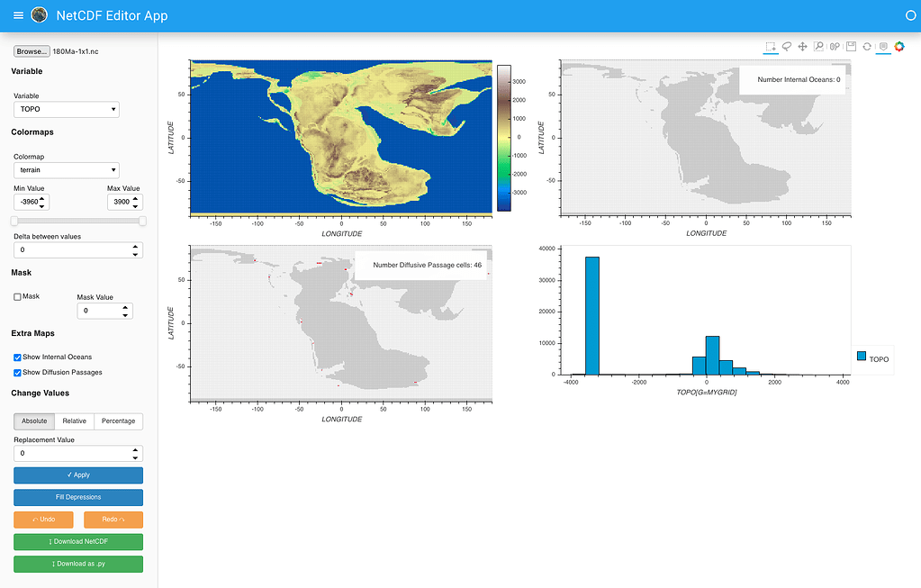921x588 pixels.
Task: Open the hamburger navigation menu
Action: tap(18, 15)
